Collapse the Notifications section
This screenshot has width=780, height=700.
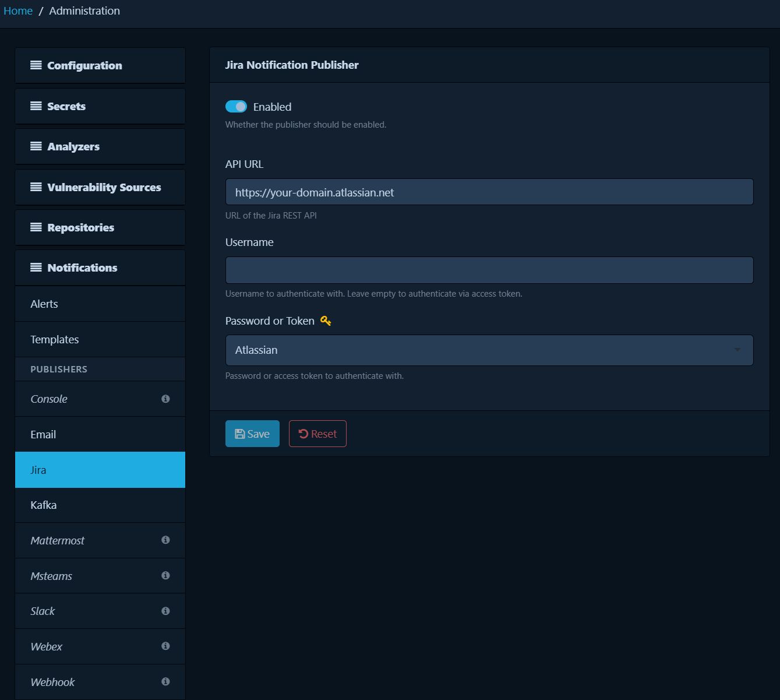click(100, 268)
